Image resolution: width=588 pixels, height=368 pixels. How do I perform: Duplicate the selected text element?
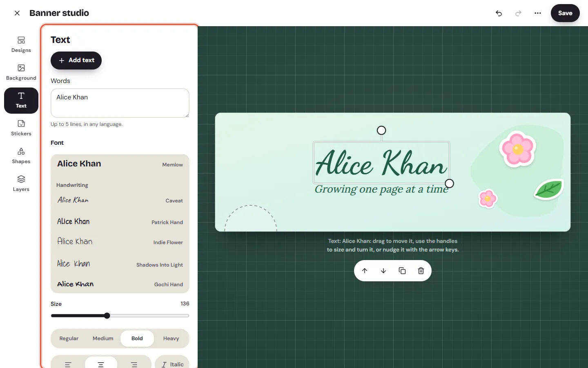coord(402,271)
